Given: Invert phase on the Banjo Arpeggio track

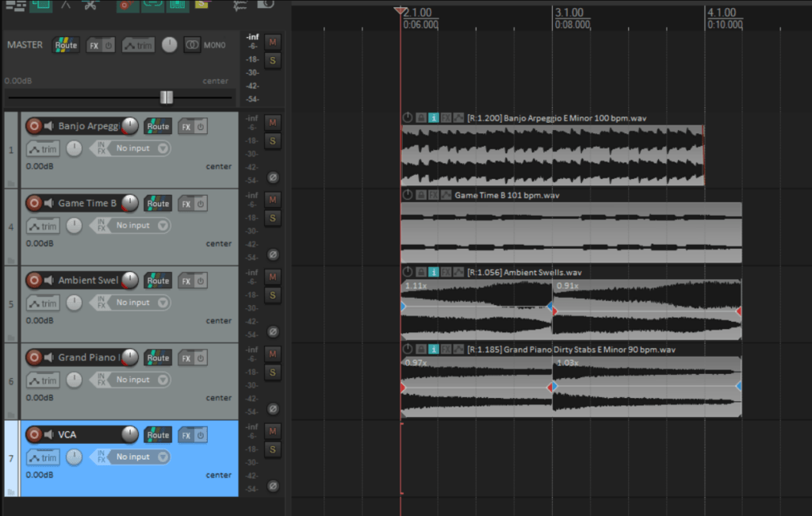Looking at the screenshot, I should coord(273,178).
